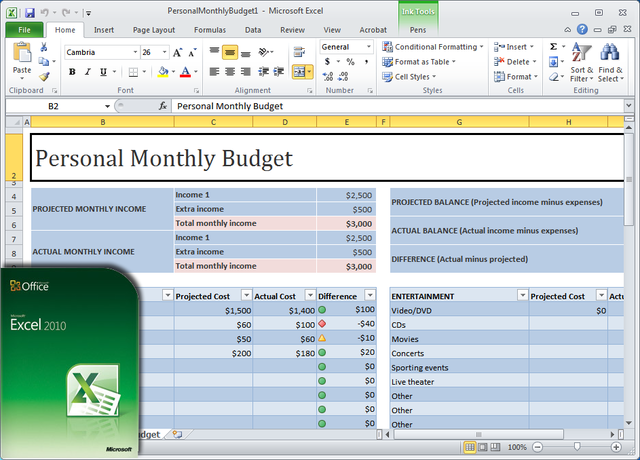Screen dimensions: 640x460
Task: Switch to the Insert tab
Action: 104,30
